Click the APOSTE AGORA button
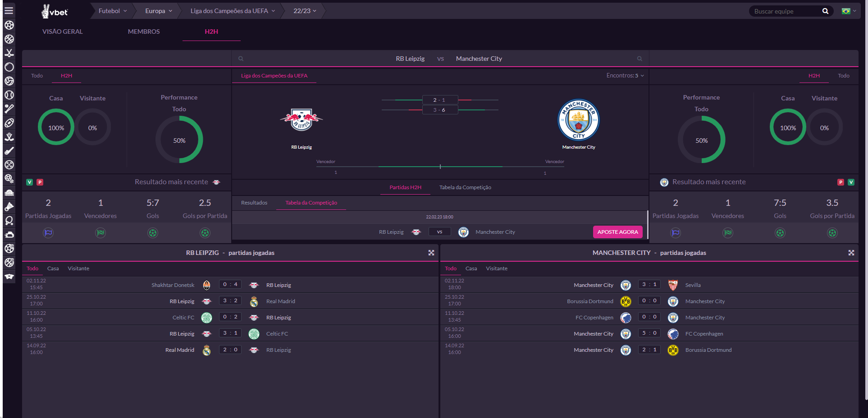Image resolution: width=868 pixels, height=418 pixels. [x=617, y=232]
